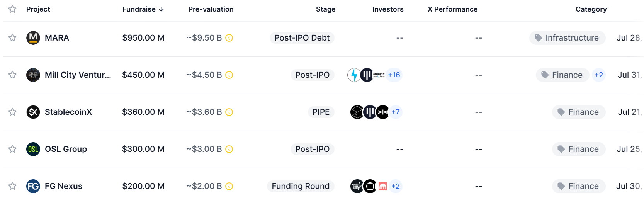Viewport: 644px width, 199px height.
Task: Click the lightning bolt investor avatar
Action: (354, 75)
